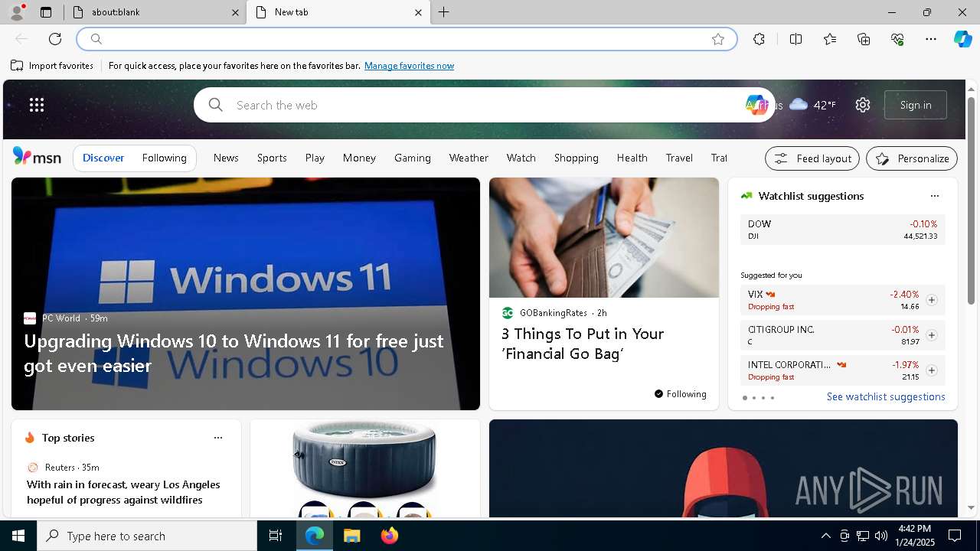This screenshot has width=980, height=551.
Task: Click the Sign in button
Action: [916, 105]
